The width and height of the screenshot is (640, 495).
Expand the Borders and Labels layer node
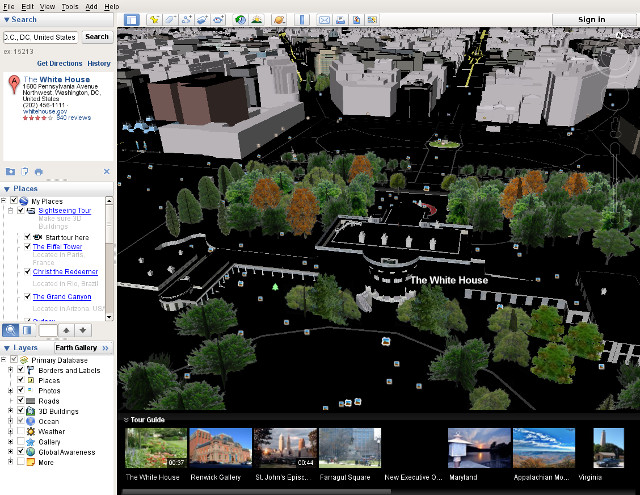[x=9, y=370]
